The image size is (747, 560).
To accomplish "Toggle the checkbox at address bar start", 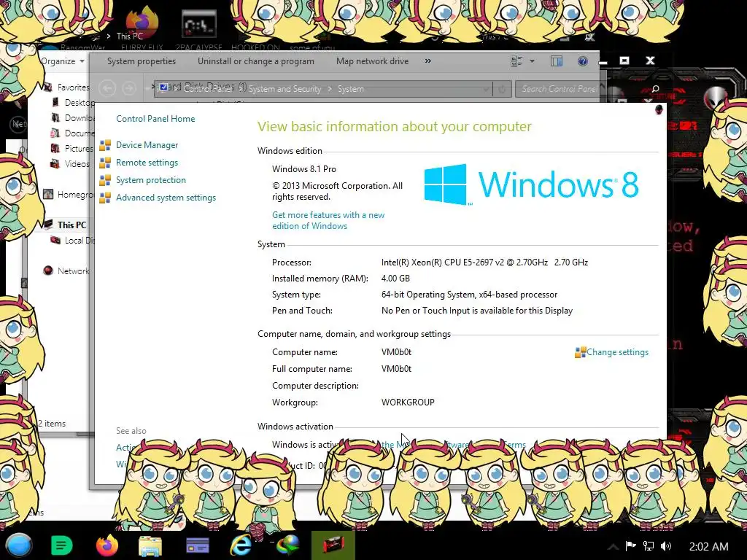I will (x=164, y=87).
